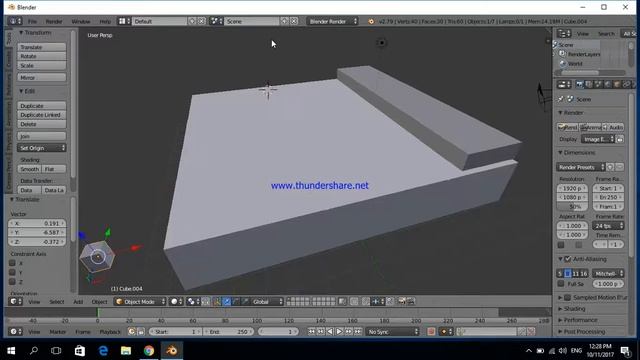Open the Render Presets dropdown
640x360 pixels.
coord(581,167)
